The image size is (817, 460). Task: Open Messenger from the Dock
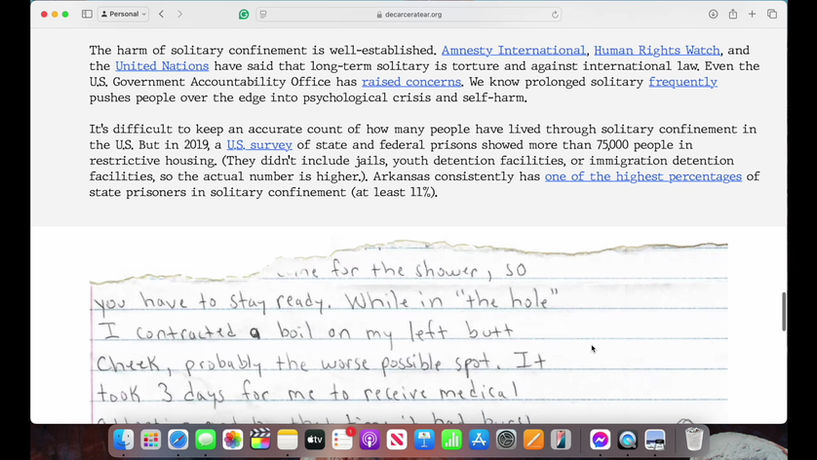(600, 440)
